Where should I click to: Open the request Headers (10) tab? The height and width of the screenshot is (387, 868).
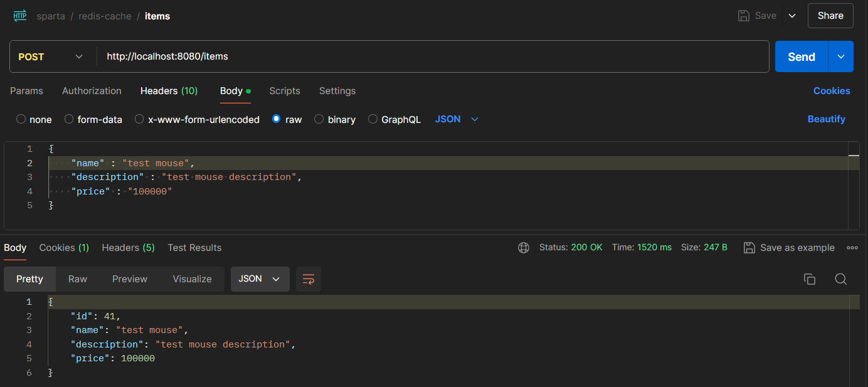click(169, 91)
